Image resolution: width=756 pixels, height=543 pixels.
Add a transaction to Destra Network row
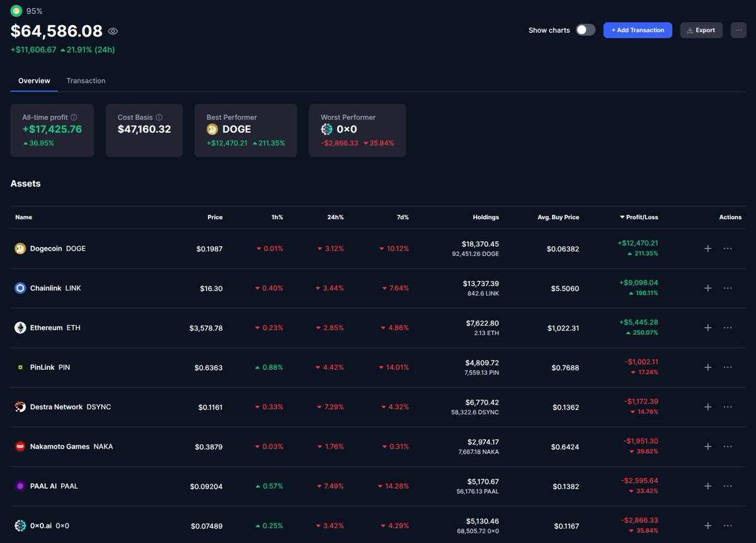707,407
